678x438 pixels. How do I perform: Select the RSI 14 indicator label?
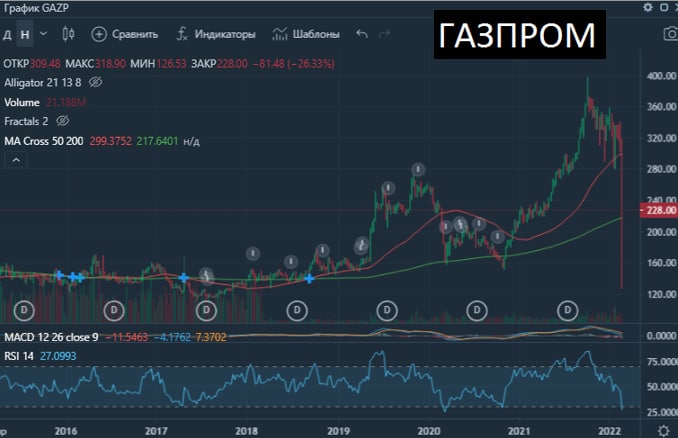pos(19,356)
